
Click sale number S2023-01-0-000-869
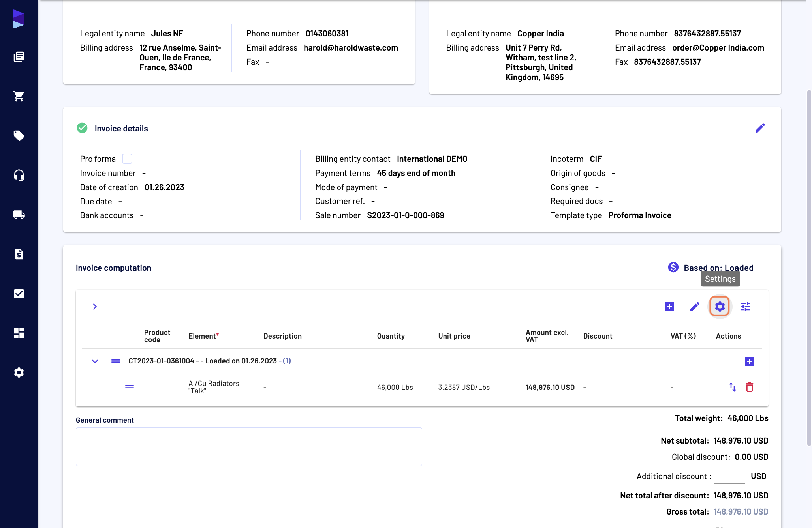tap(405, 215)
